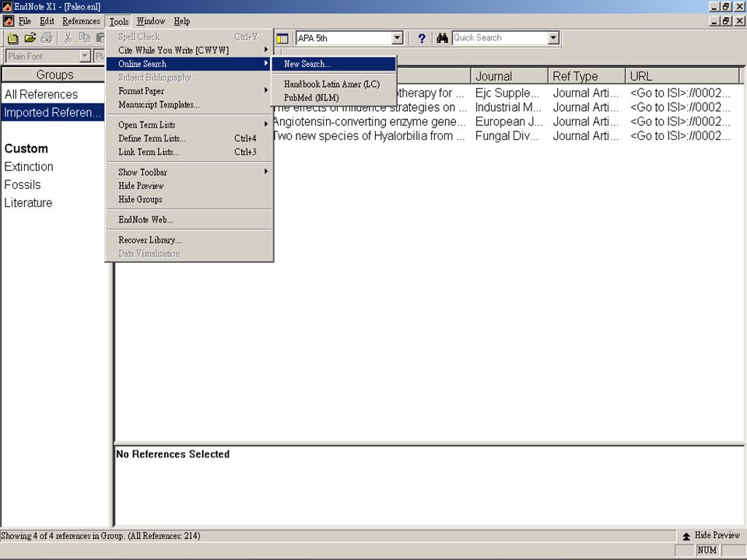The image size is (747, 560).
Task: Click the Print toolbar icon
Action: [x=47, y=37]
